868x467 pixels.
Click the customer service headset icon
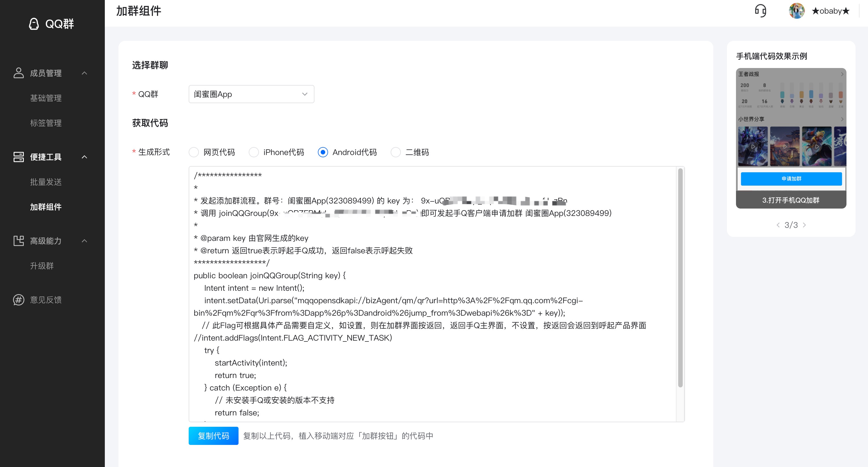pyautogui.click(x=760, y=11)
